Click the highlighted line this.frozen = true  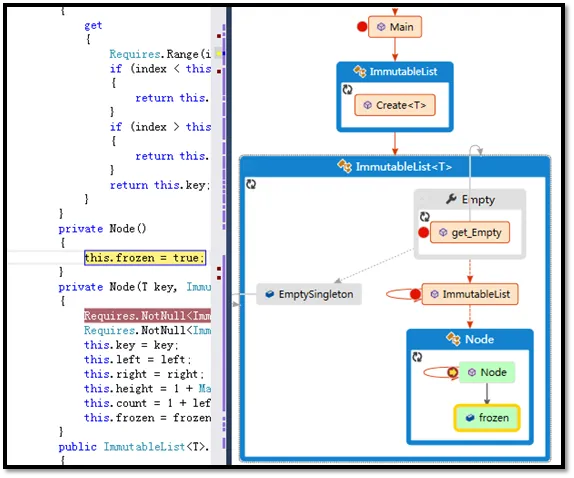coord(145,258)
